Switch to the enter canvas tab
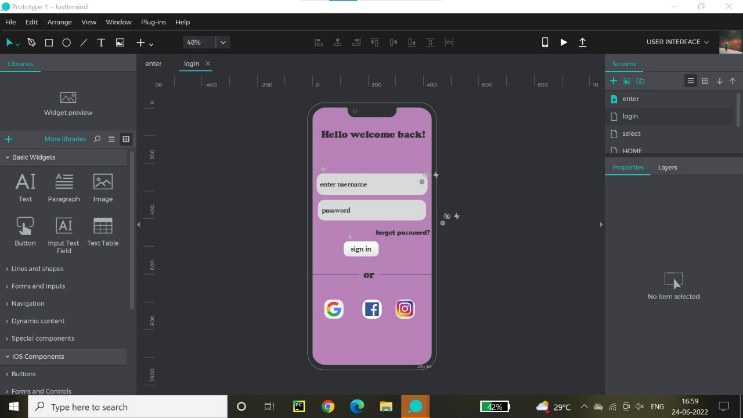The image size is (743, 418). tap(153, 64)
